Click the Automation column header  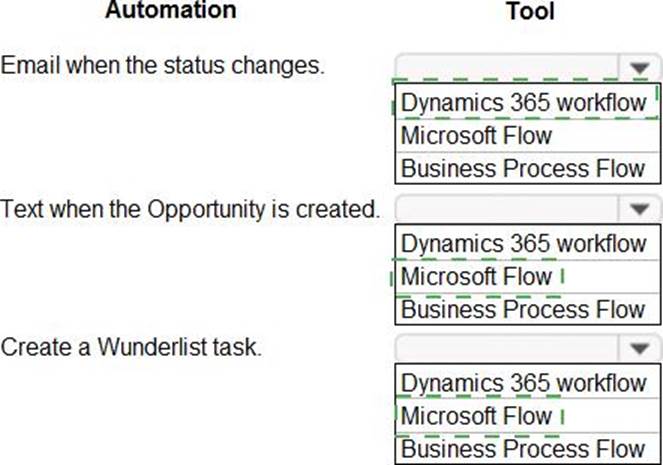[x=171, y=11]
